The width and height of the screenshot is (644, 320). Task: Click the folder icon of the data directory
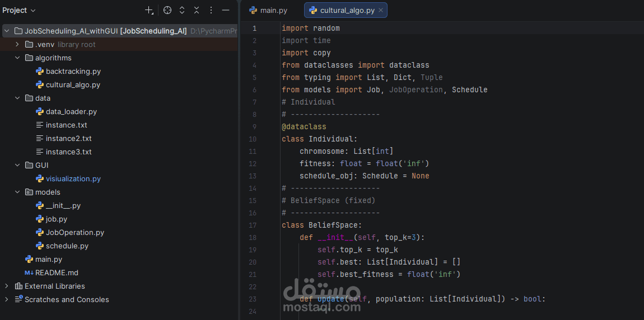point(29,98)
